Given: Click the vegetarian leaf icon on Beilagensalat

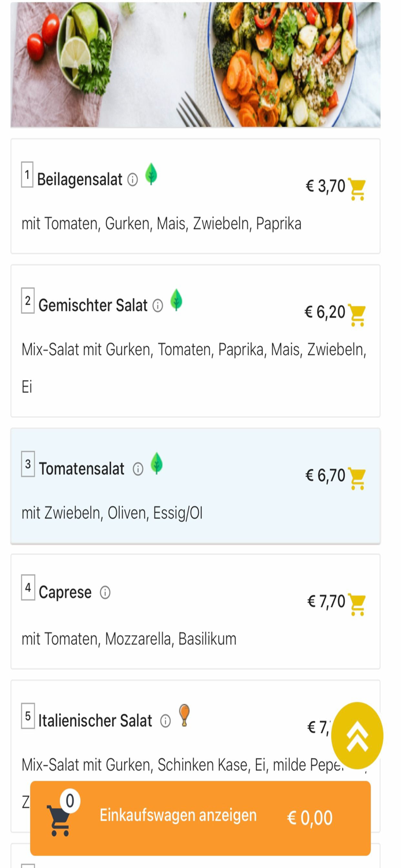Looking at the screenshot, I should [152, 174].
